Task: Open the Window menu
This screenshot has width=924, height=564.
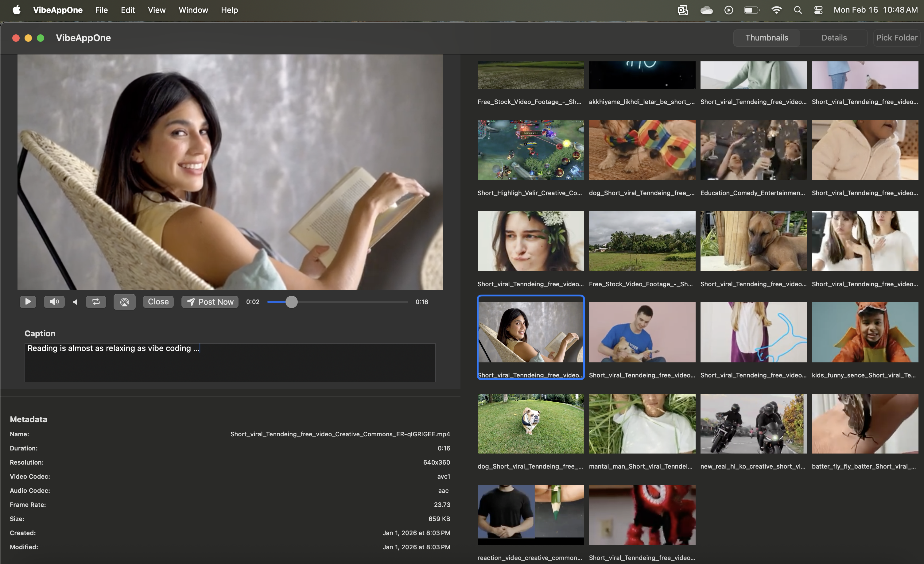Action: tap(193, 10)
